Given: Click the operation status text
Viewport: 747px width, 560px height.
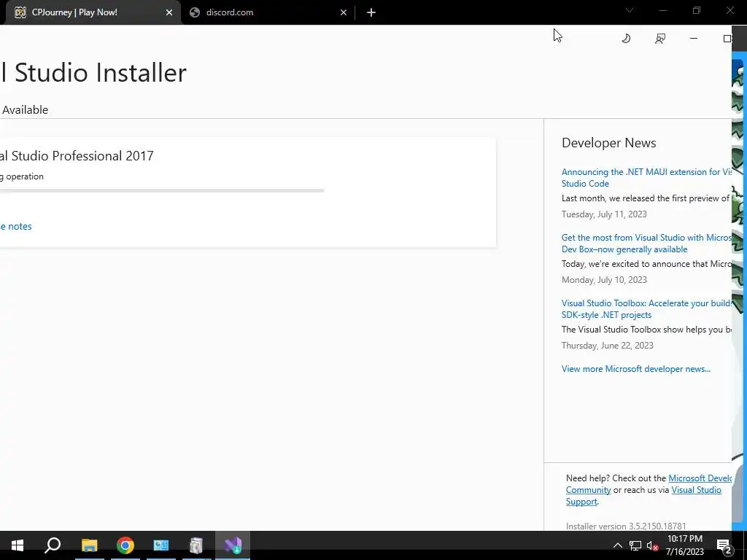Looking at the screenshot, I should [22, 176].
